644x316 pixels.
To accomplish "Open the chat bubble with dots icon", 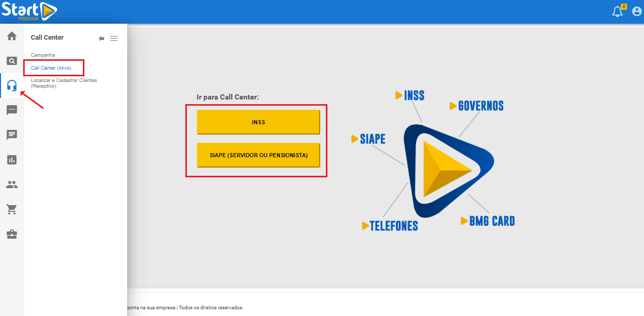I will click(11, 110).
